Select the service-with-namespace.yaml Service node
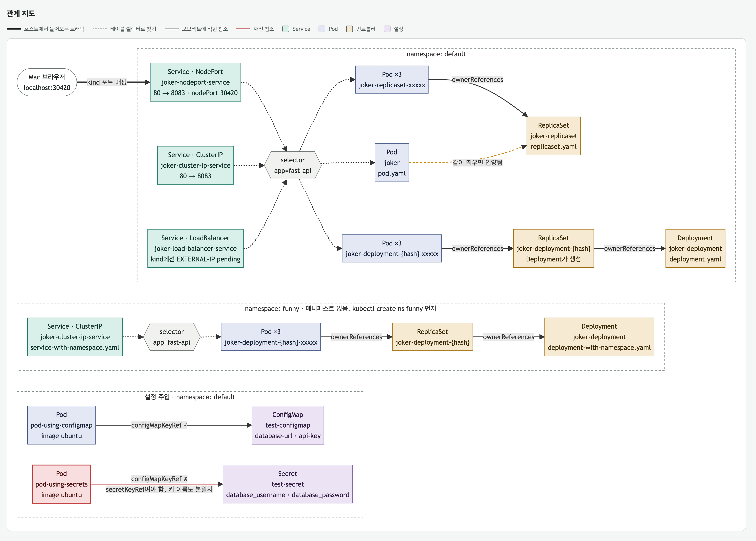The height and width of the screenshot is (541, 756). 75,337
